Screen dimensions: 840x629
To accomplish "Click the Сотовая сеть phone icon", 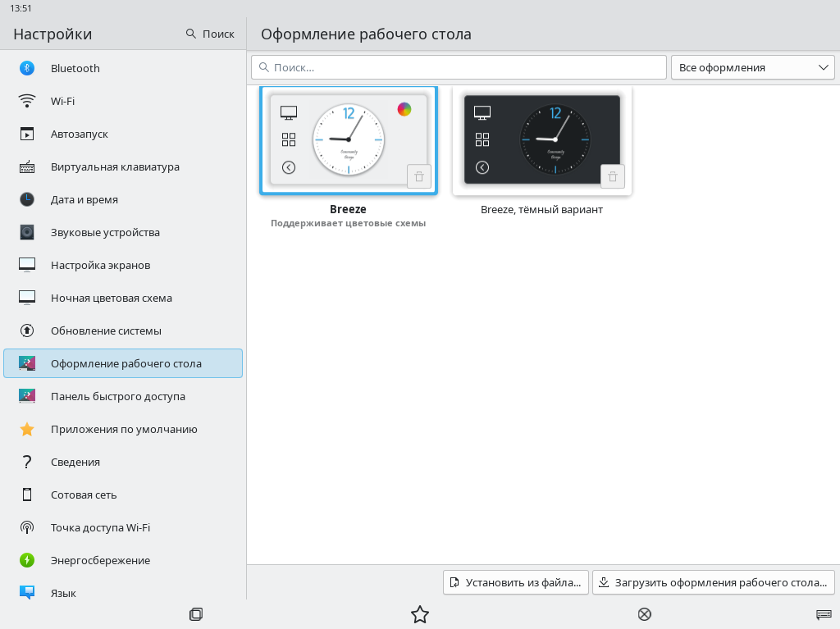I will point(27,495).
